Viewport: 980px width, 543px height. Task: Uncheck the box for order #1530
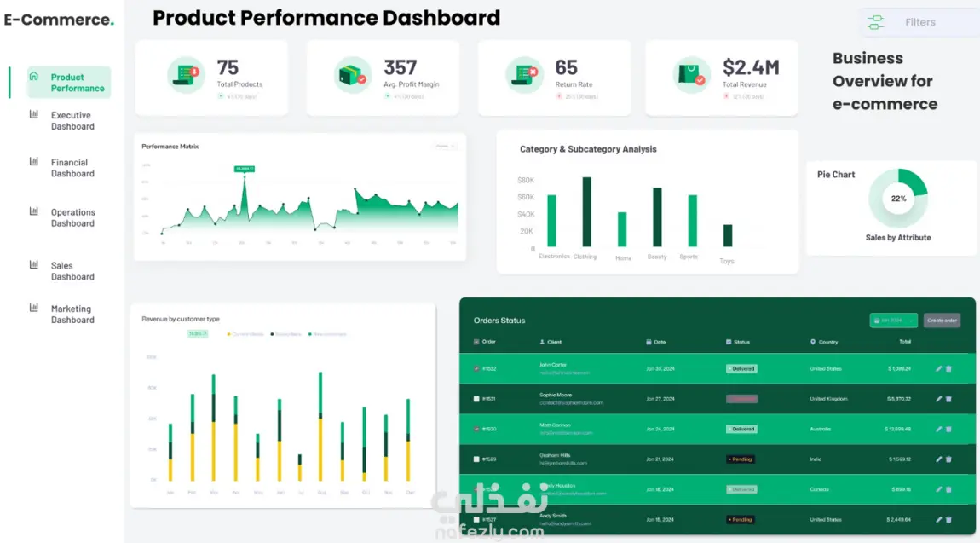(x=476, y=430)
